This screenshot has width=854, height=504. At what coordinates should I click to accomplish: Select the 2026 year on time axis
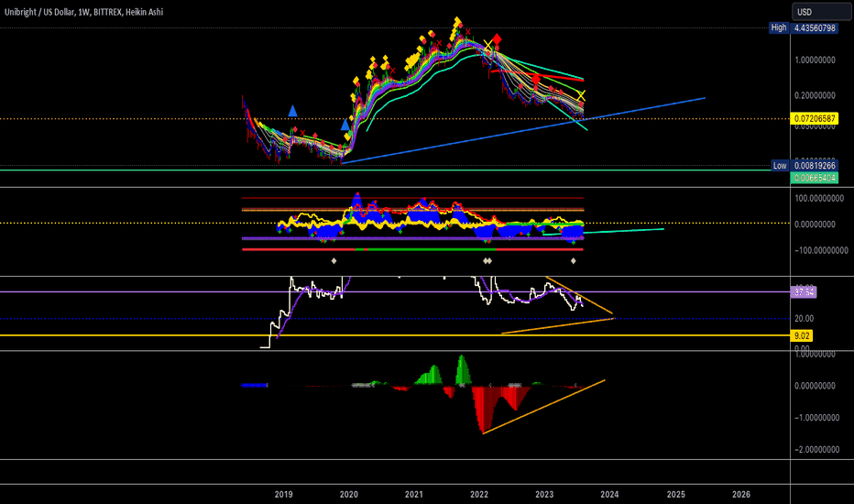741,494
